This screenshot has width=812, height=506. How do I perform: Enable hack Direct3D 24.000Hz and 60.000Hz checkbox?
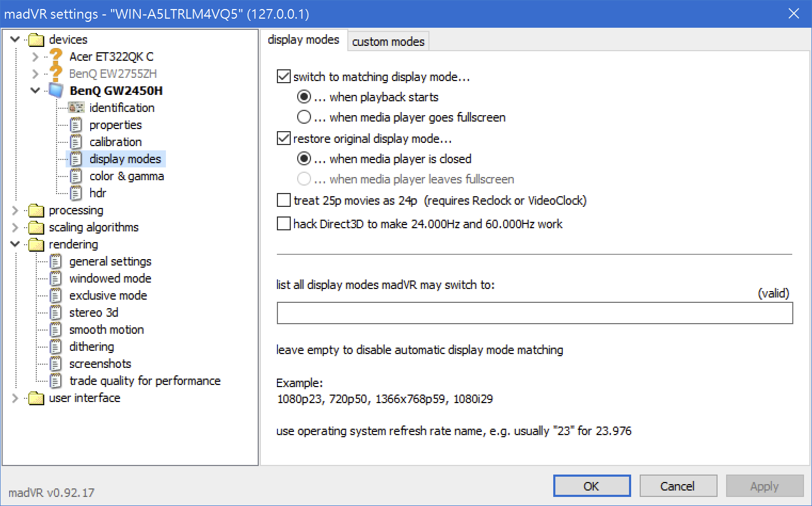click(x=284, y=224)
